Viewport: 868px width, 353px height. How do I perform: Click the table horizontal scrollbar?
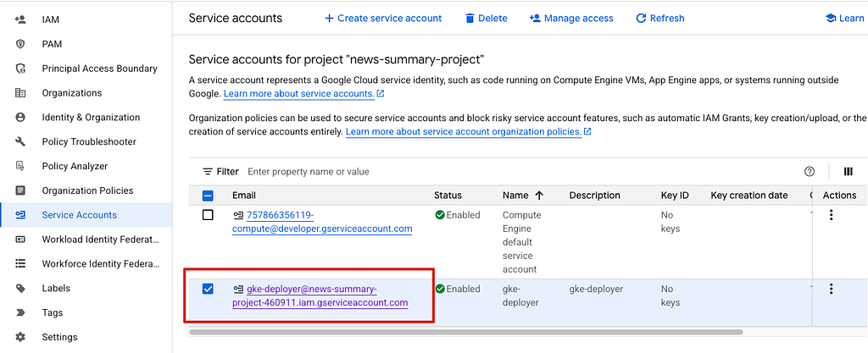[x=466, y=332]
